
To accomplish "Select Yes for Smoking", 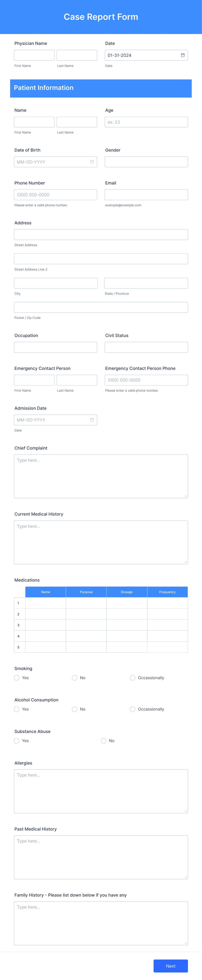I will pyautogui.click(x=17, y=678).
